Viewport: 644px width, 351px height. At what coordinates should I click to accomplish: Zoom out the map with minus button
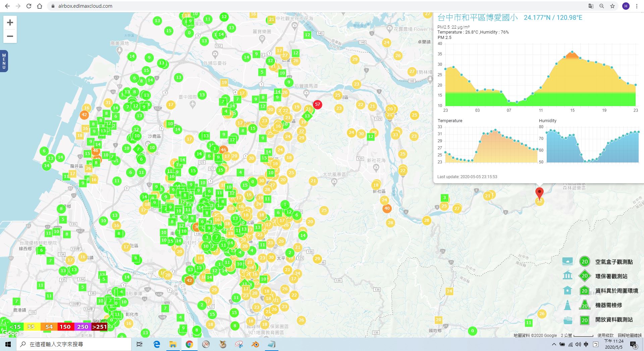point(10,36)
